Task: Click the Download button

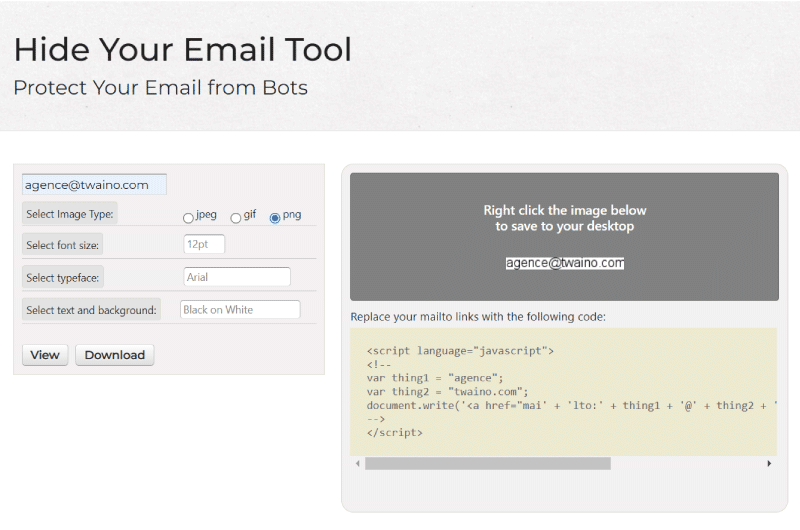Action: click(115, 355)
